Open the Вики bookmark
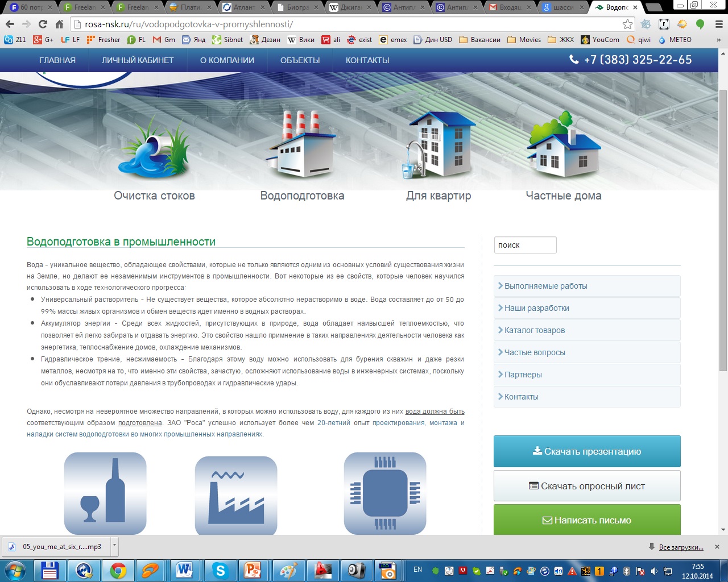 pos(301,40)
